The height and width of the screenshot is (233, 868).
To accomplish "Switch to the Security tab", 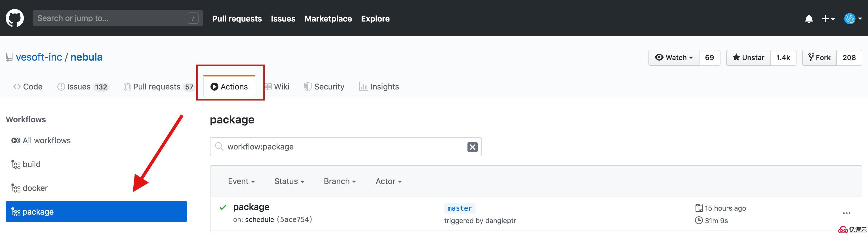I will 324,87.
